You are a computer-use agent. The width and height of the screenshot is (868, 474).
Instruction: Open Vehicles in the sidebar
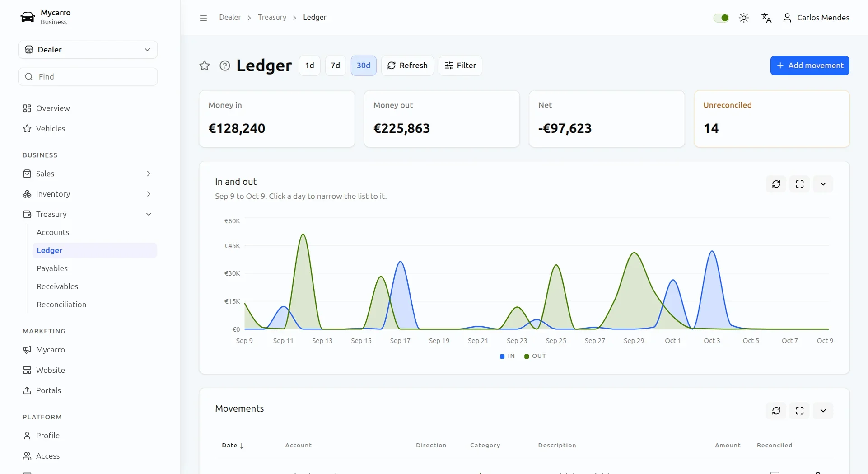pyautogui.click(x=88, y=129)
